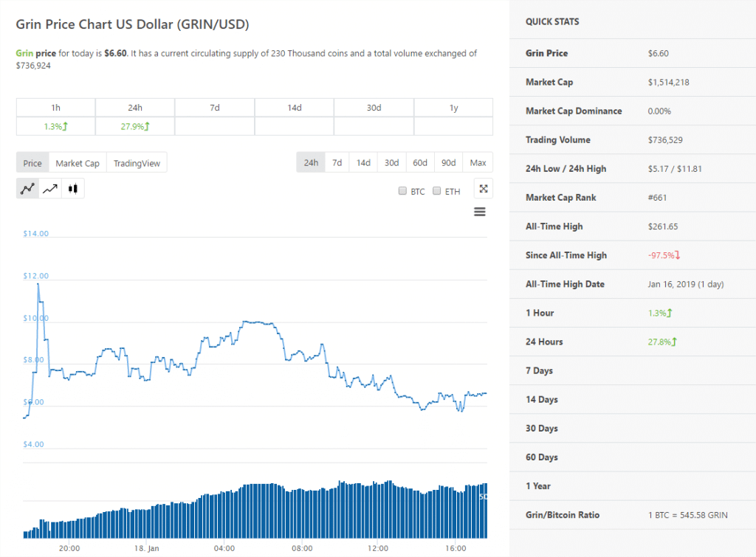Viewport: 756px width, 557px height.
Task: Switch to the Market Cap tab
Action: pos(78,163)
